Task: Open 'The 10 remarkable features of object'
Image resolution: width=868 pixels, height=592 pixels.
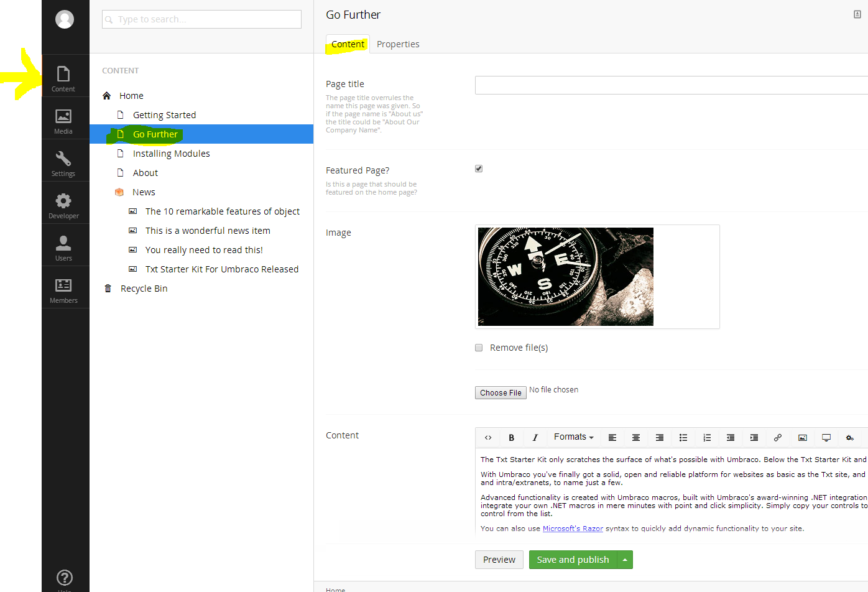Action: coord(223,211)
